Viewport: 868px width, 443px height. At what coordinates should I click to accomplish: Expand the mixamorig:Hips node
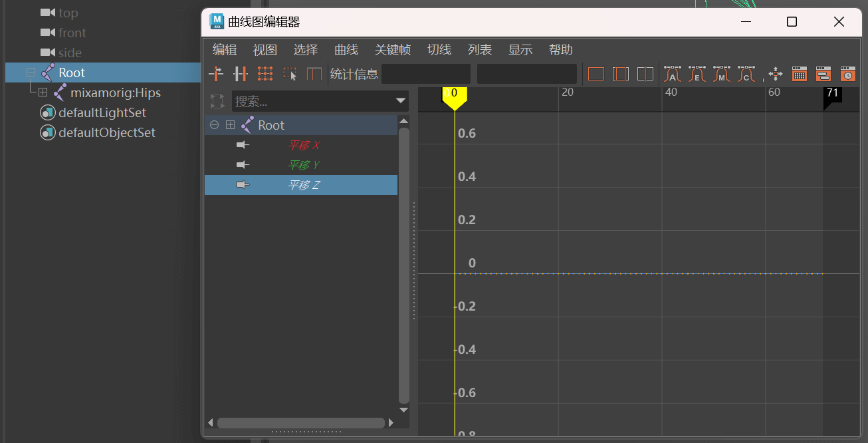click(43, 92)
